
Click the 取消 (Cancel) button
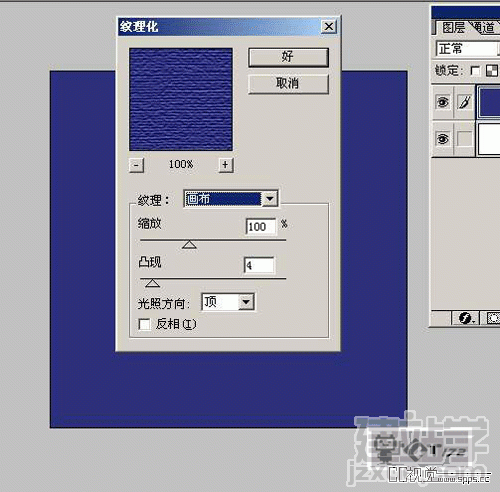[288, 83]
